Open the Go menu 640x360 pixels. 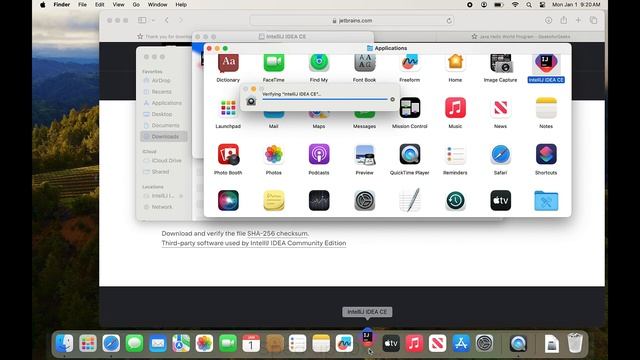136,4
